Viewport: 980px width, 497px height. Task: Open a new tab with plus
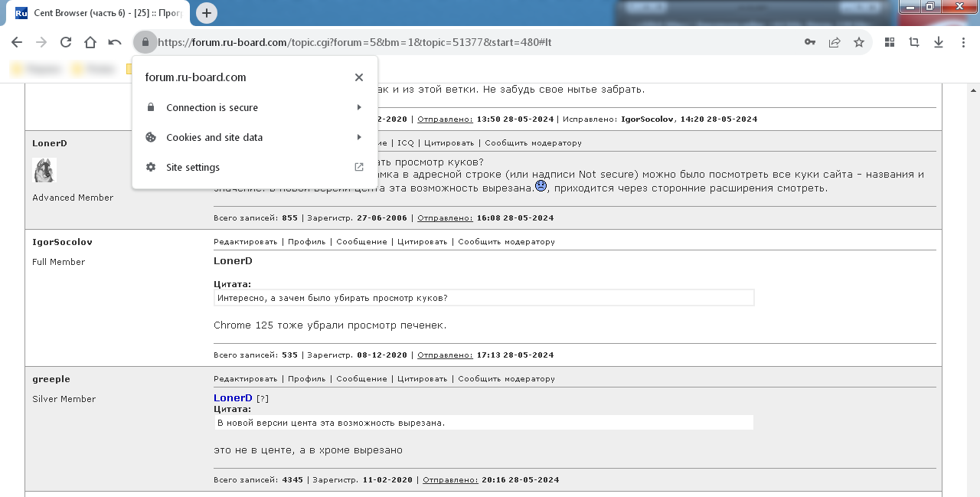(207, 13)
